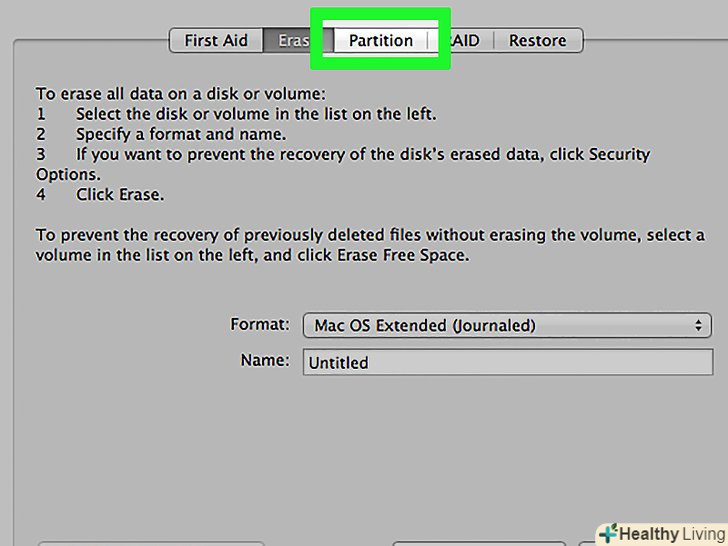728x546 pixels.
Task: Click the Format dropdown's up-down arrows
Action: click(698, 325)
